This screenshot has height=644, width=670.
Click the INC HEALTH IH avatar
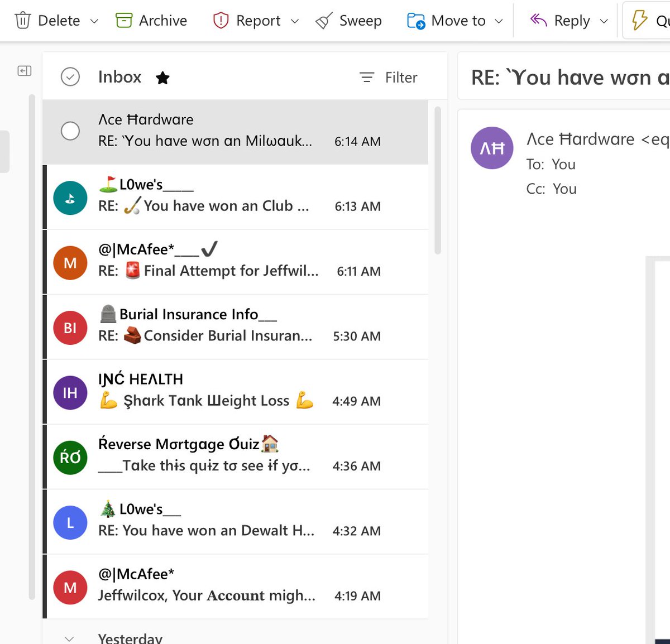[x=70, y=393]
